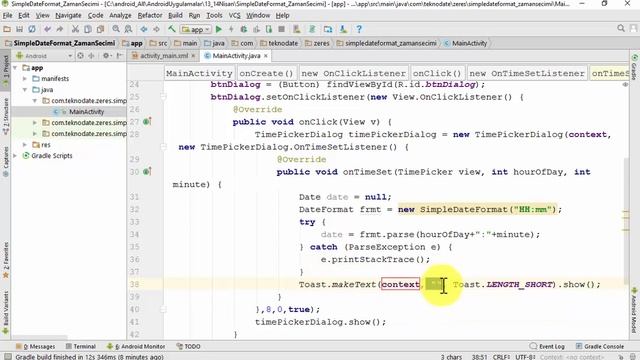The width and height of the screenshot is (640, 360).
Task: Open the Build menu
Action: 175,16
